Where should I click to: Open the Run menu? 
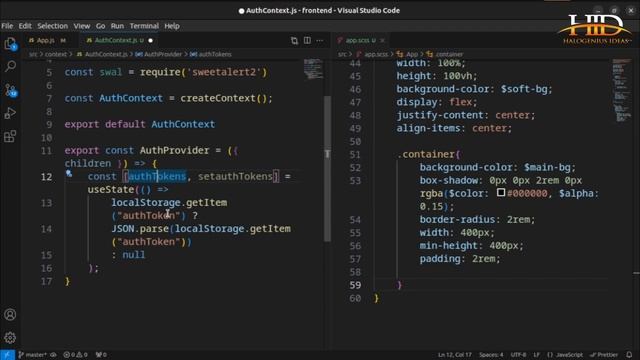(117, 26)
